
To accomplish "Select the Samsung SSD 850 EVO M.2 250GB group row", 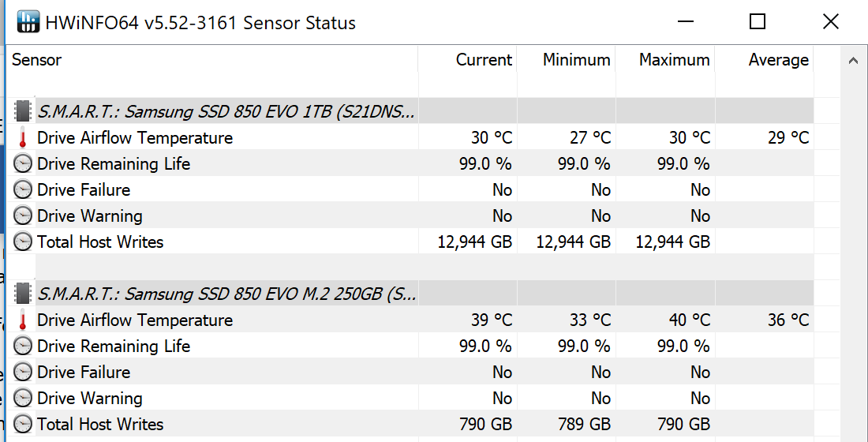I will [x=226, y=294].
